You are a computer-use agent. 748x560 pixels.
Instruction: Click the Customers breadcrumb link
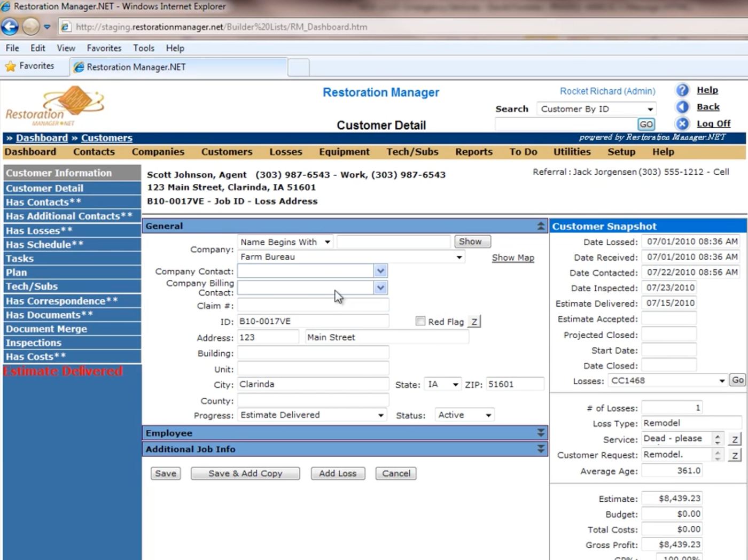[x=107, y=138]
